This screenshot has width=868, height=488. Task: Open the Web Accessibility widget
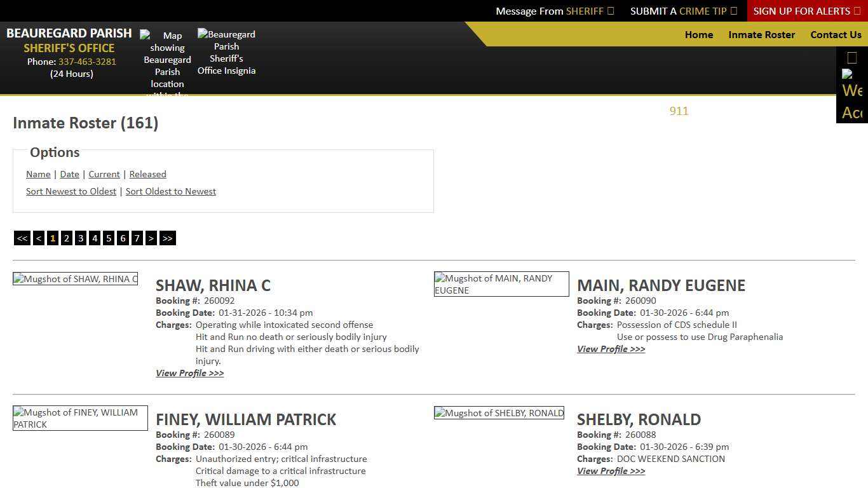pyautogui.click(x=852, y=95)
